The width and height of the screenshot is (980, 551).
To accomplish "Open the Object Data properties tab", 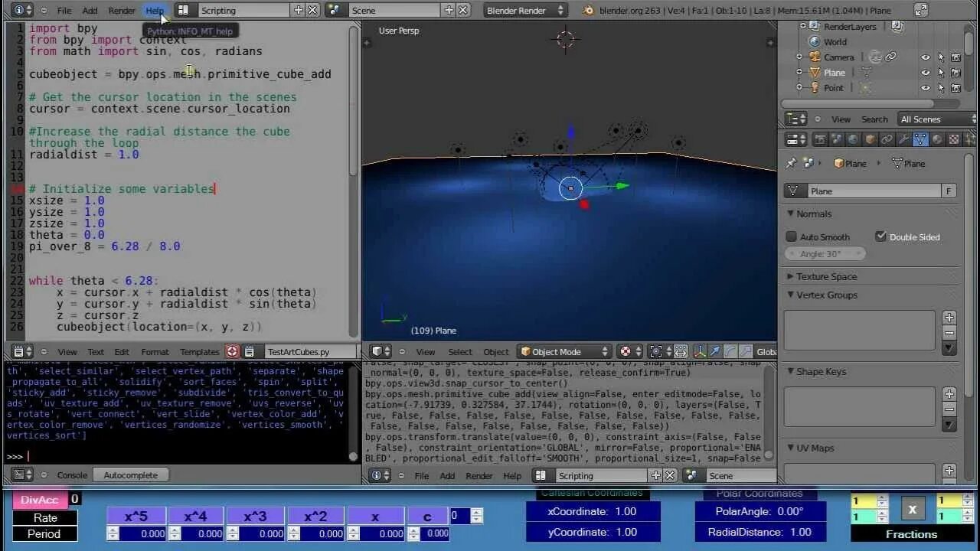I will 920,139.
